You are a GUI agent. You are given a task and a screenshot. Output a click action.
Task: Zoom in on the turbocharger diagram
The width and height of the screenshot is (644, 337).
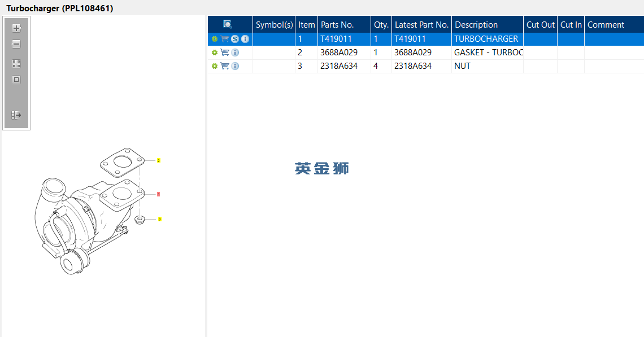point(16,28)
